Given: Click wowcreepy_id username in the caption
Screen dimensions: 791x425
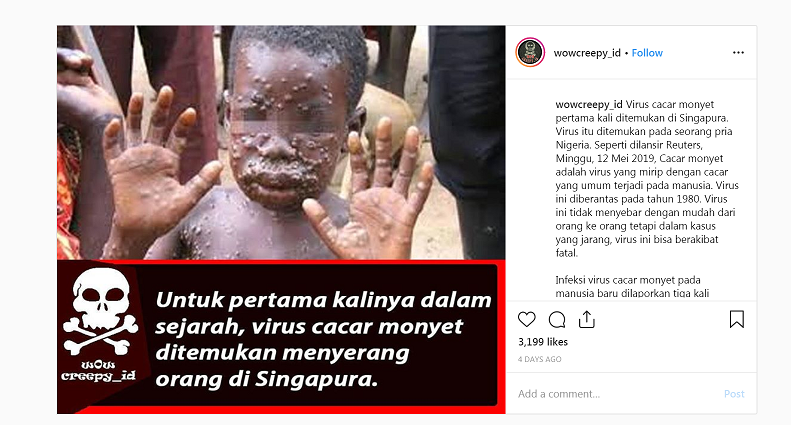Looking at the screenshot, I should [589, 104].
